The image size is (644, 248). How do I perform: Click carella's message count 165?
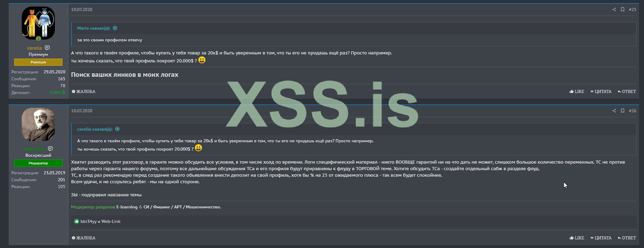[x=61, y=79]
